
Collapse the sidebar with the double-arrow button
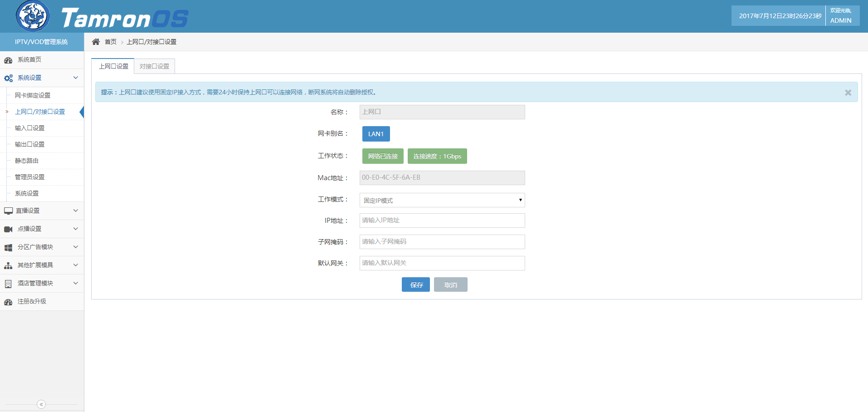[41, 404]
